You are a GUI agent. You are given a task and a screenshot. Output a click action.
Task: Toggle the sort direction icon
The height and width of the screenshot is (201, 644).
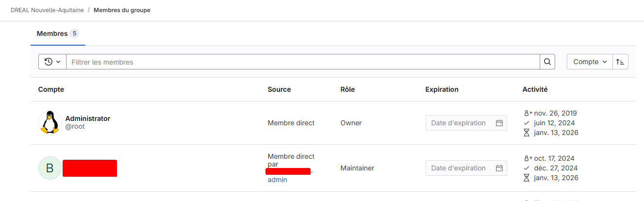coord(620,62)
